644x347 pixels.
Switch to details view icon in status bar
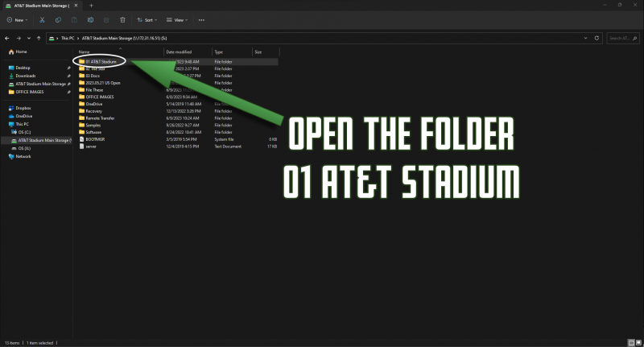631,342
